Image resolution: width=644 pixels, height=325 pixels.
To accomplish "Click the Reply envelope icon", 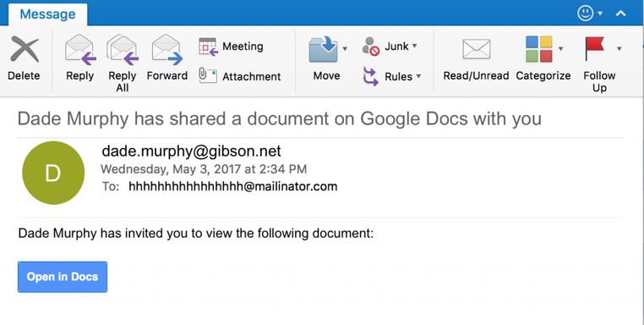I will point(80,49).
